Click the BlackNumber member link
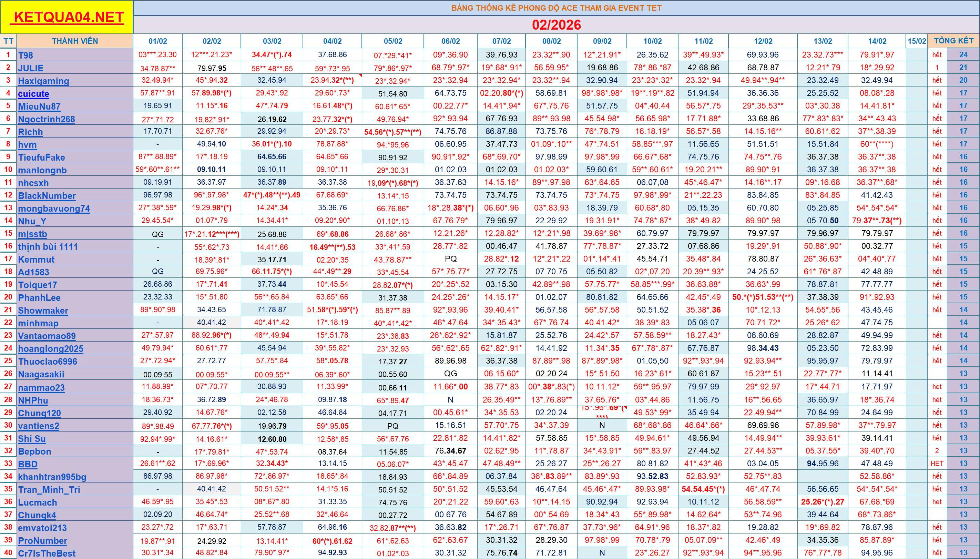Screen dimensions: 980x559 47,196
